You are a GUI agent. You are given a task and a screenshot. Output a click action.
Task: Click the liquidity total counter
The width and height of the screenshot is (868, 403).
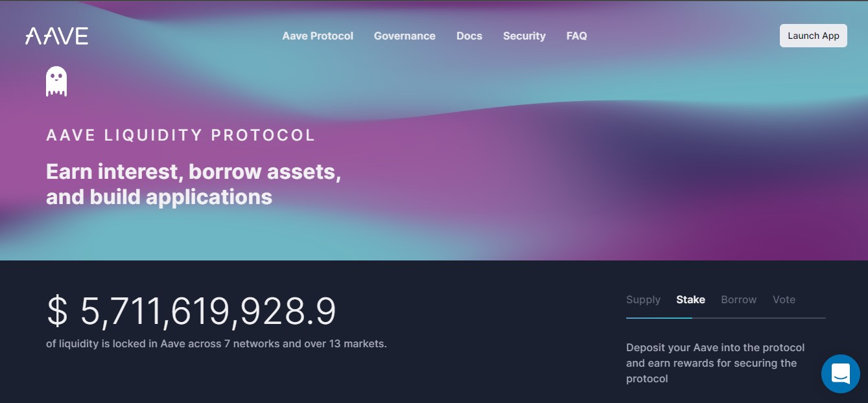pos(191,311)
